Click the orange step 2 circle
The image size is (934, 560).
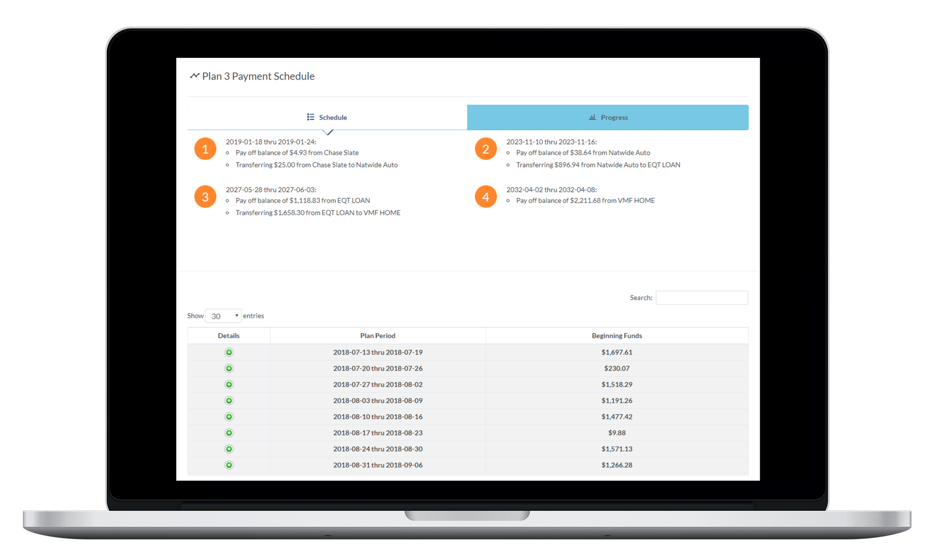[486, 149]
